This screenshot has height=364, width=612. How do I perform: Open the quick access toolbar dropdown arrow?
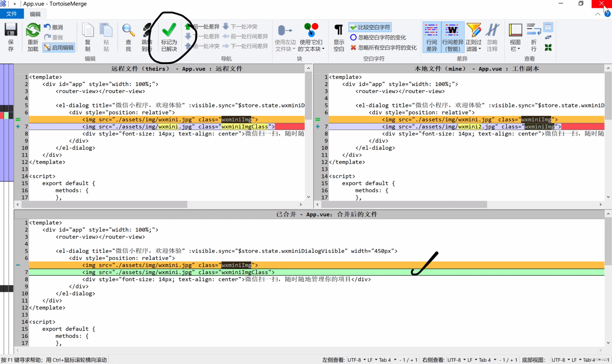14,4
